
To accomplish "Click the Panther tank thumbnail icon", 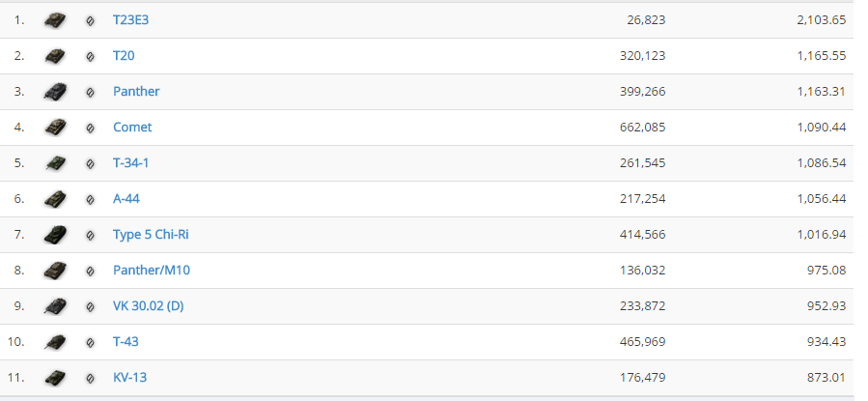I will (55, 92).
